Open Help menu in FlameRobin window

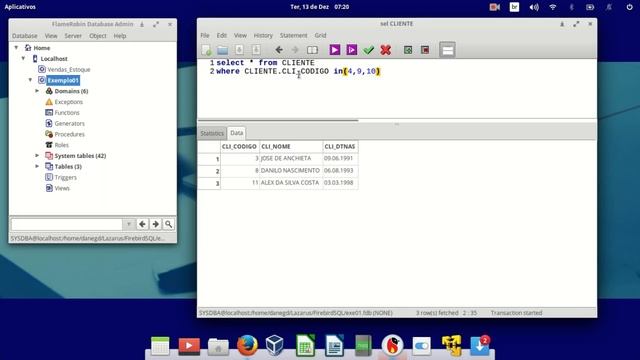pyautogui.click(x=120, y=36)
